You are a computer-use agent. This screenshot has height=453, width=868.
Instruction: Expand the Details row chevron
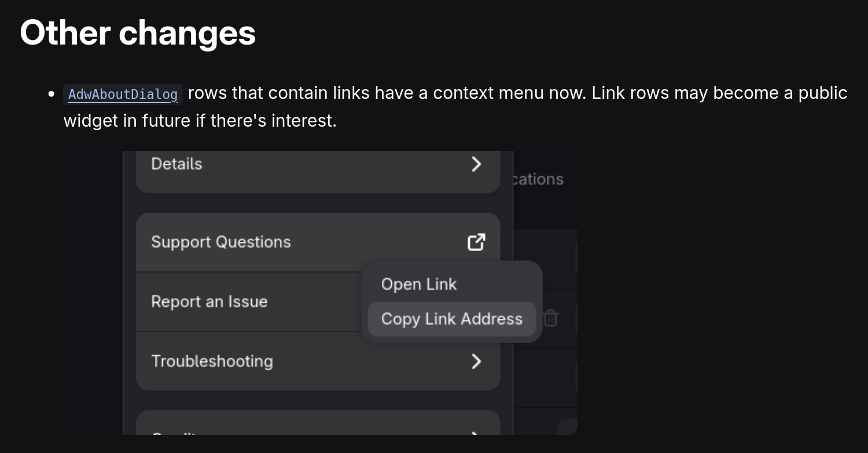[x=476, y=164]
